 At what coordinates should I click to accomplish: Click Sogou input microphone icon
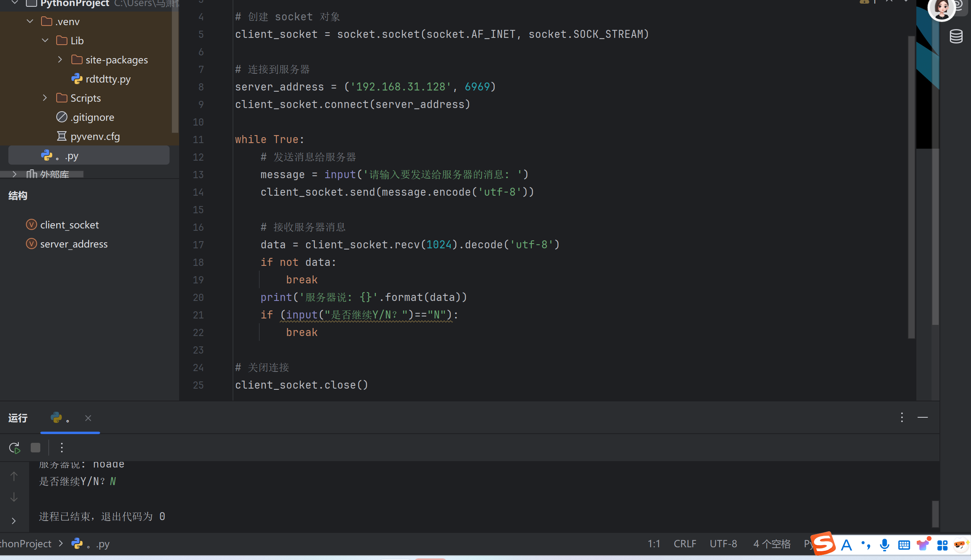pyautogui.click(x=884, y=545)
